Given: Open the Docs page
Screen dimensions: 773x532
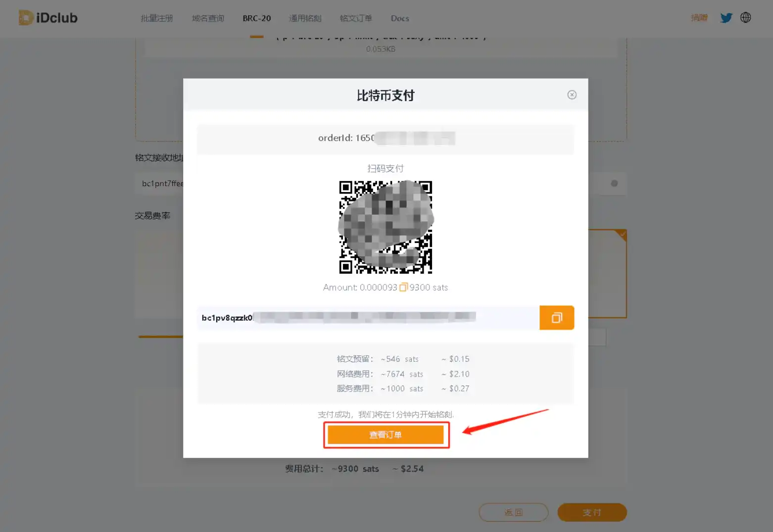Looking at the screenshot, I should click(x=399, y=18).
